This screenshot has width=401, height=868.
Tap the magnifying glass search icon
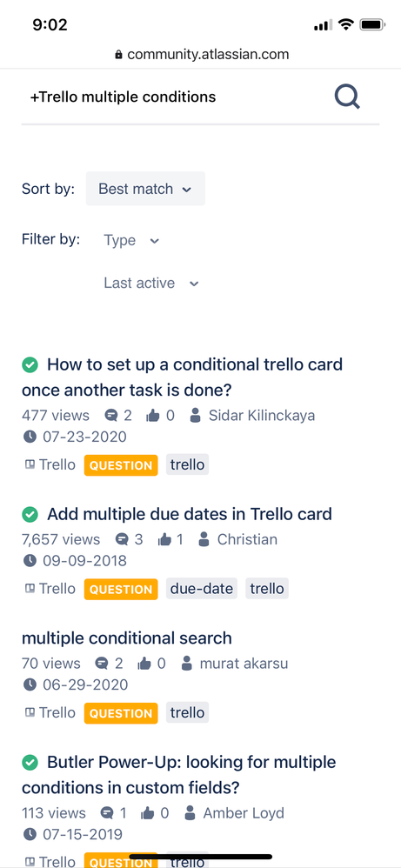pyautogui.click(x=347, y=97)
